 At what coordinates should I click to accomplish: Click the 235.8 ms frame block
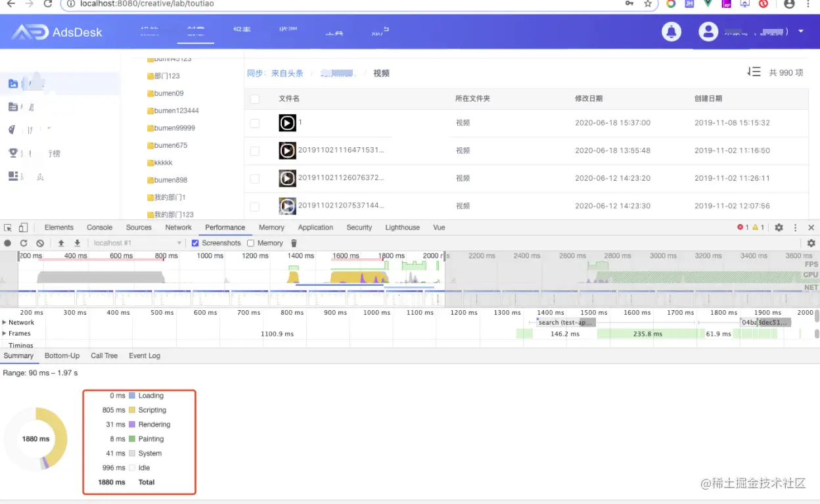pyautogui.click(x=647, y=334)
